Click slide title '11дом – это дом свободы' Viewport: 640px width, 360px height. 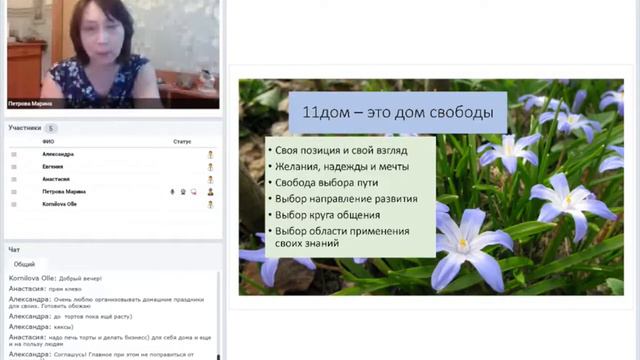coord(398,112)
